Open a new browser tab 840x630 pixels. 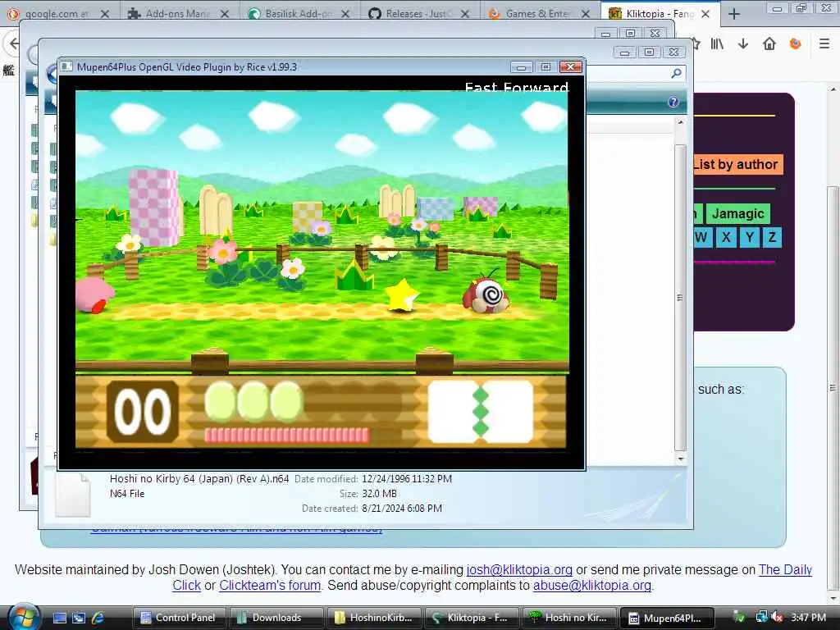[x=734, y=14]
